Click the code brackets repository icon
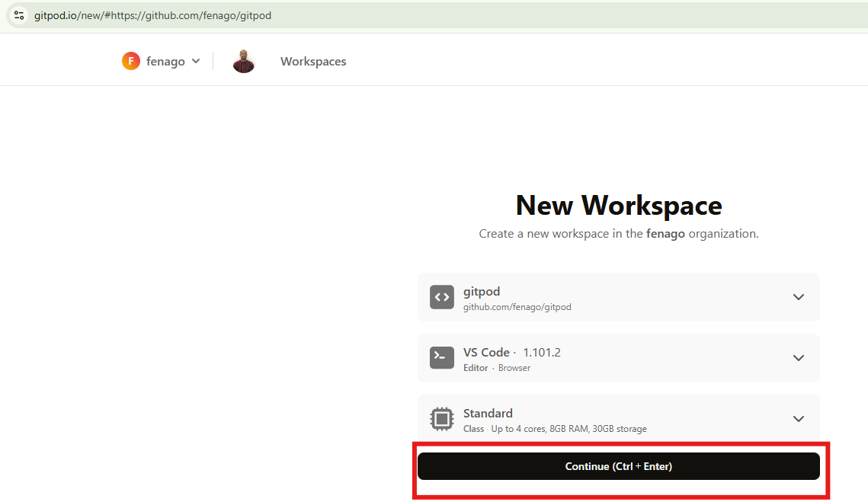This screenshot has height=502, width=868. click(442, 297)
